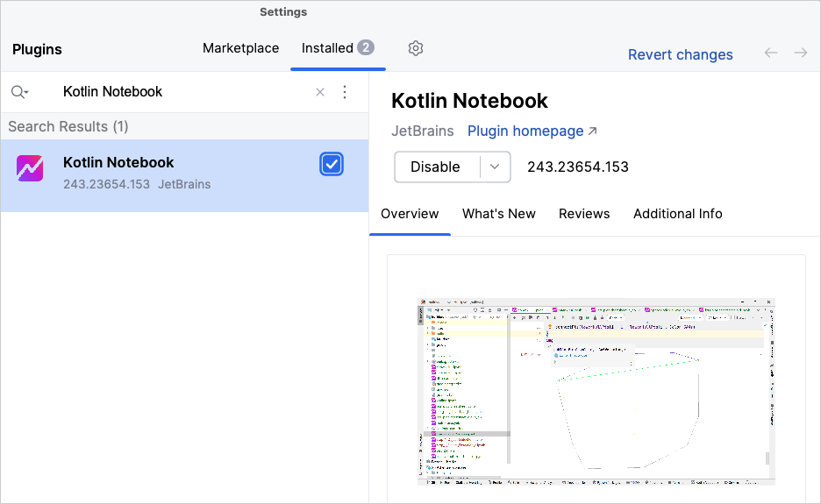Screen dimensions: 821x504
Task: Expand the Disable button dropdown arrow
Action: tap(495, 167)
